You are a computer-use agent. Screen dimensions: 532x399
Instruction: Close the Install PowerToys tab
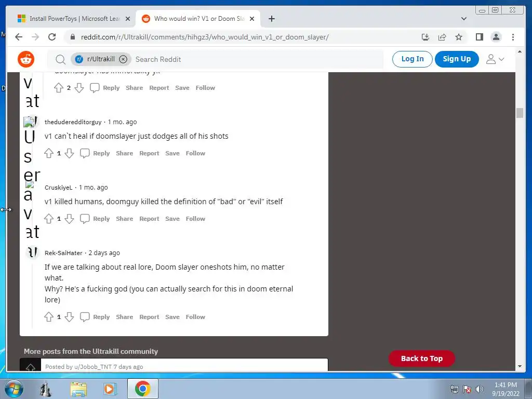128,19
